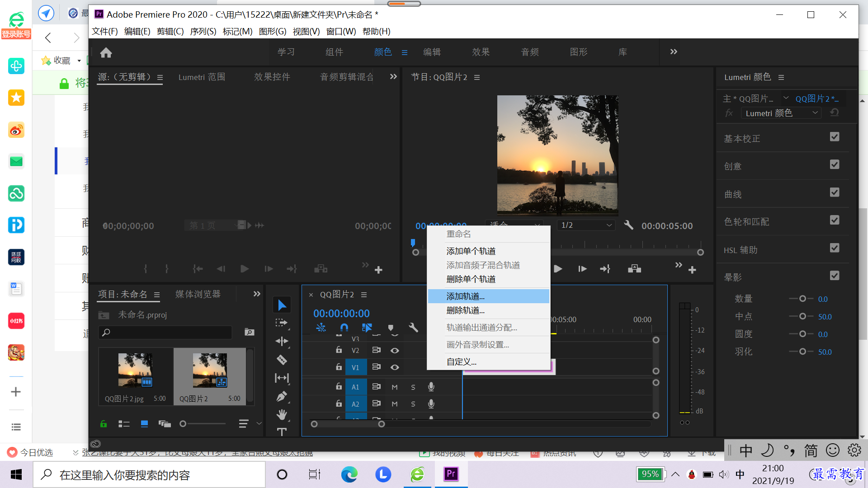Viewport: 868px width, 488px height.
Task: Reset the Lumetri effect arrow icon
Action: pos(835,113)
